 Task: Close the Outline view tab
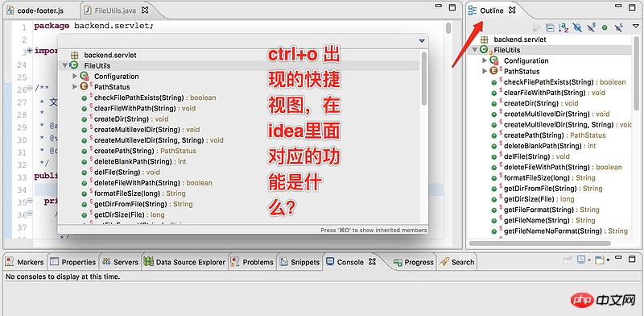[512, 10]
